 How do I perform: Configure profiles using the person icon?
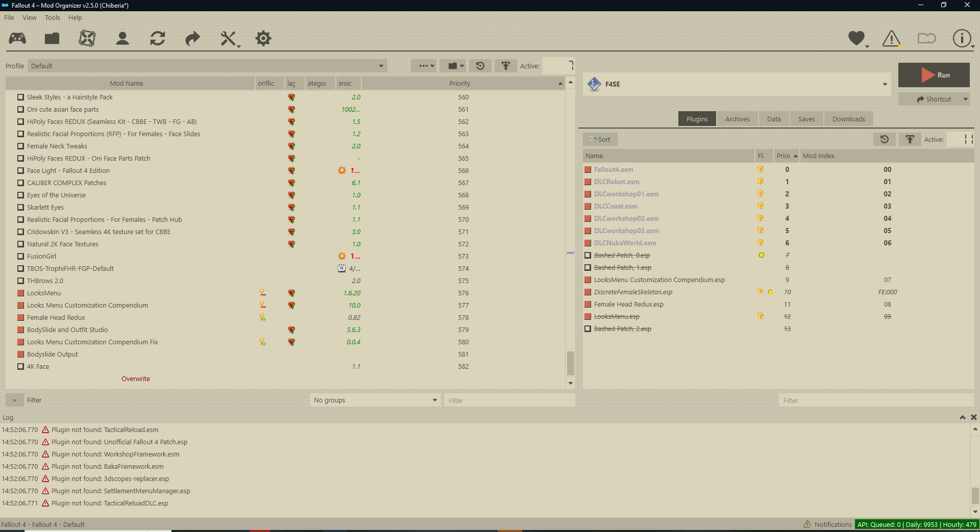(122, 38)
